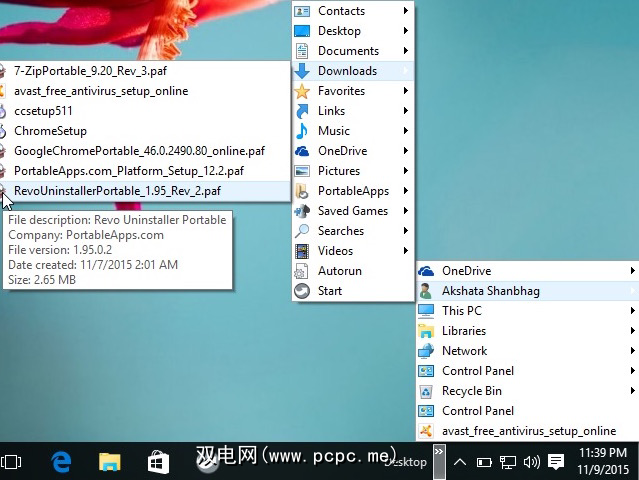Open Windows Store from taskbar
639x480 pixels.
coord(158,462)
